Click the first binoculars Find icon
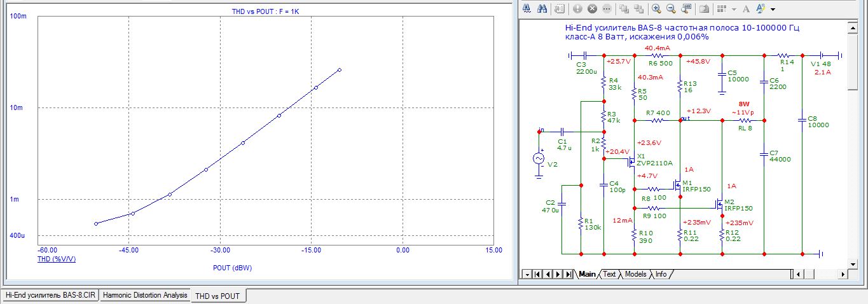Image resolution: width=868 pixels, height=304 pixels. (x=527, y=9)
